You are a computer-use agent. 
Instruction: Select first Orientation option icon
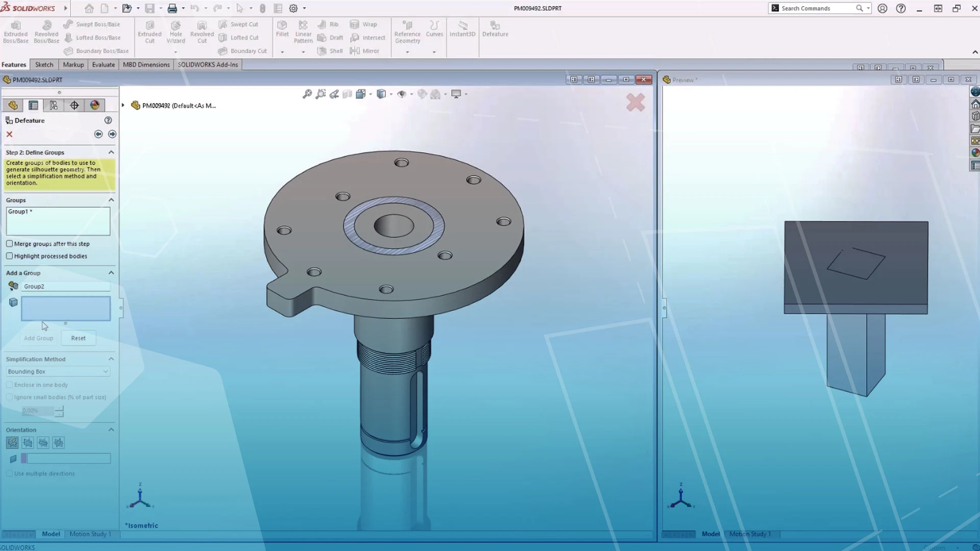tap(12, 443)
